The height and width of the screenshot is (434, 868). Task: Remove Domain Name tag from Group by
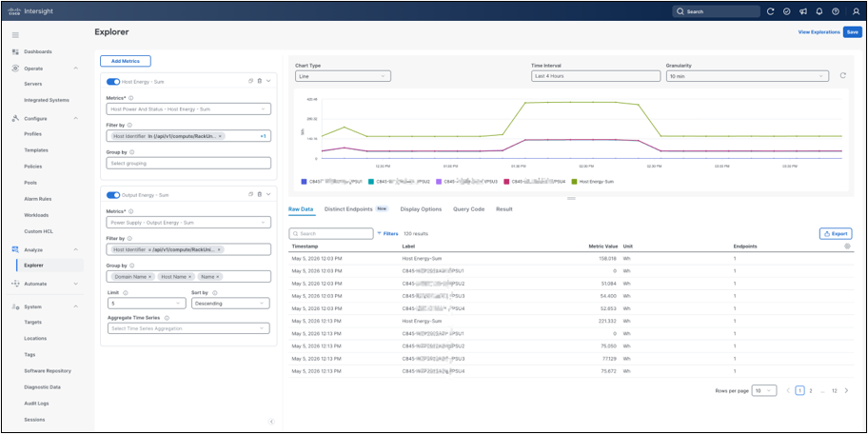(150, 276)
